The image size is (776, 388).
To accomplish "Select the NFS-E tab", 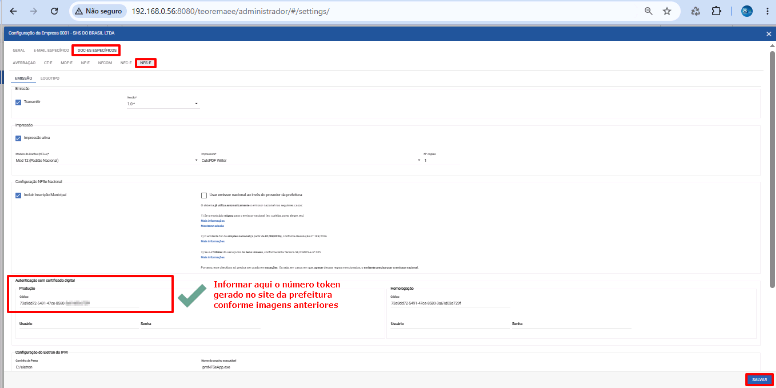I will tap(146, 63).
